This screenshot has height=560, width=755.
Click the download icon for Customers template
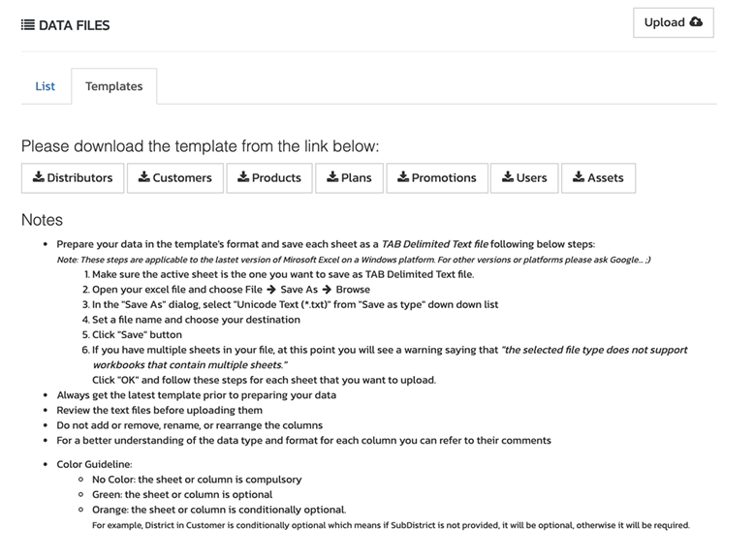pos(143,177)
